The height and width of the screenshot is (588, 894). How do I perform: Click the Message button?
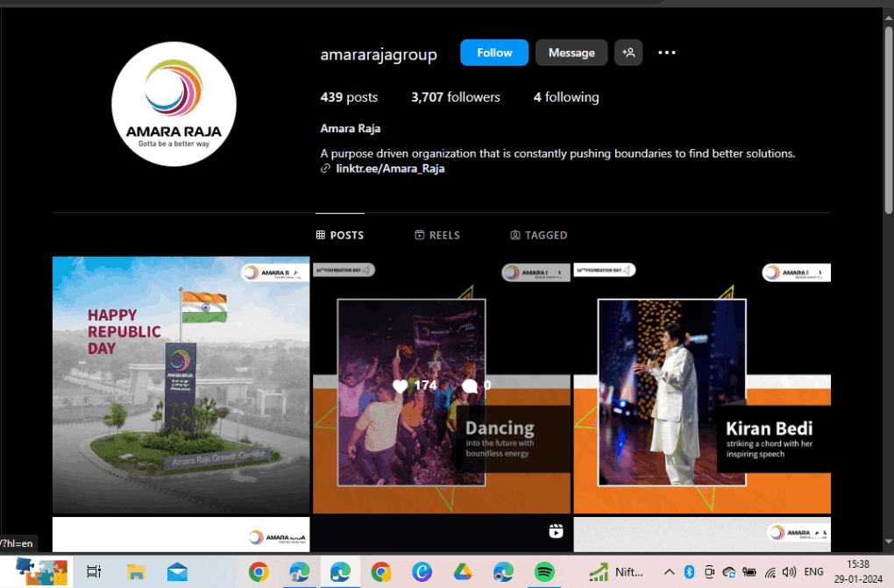point(571,53)
